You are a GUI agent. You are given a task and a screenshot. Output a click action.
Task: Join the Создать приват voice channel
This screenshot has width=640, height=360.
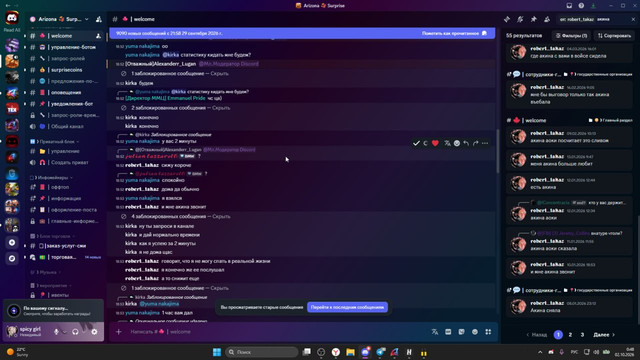(x=65, y=162)
